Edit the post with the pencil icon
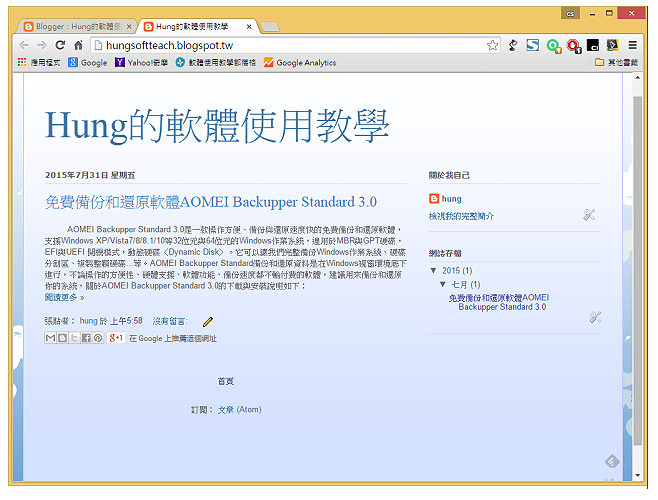Image resolution: width=658 pixels, height=500 pixels. point(208,322)
